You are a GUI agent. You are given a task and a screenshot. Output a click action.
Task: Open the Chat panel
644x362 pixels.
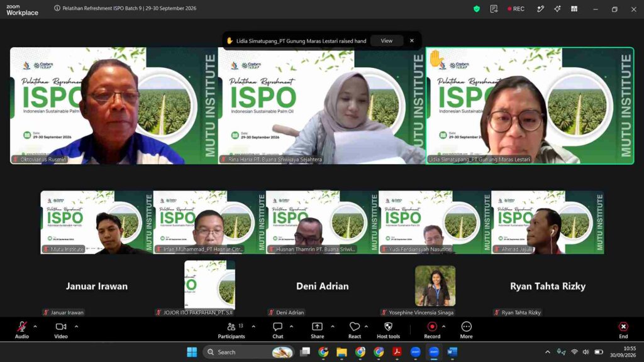click(x=277, y=331)
